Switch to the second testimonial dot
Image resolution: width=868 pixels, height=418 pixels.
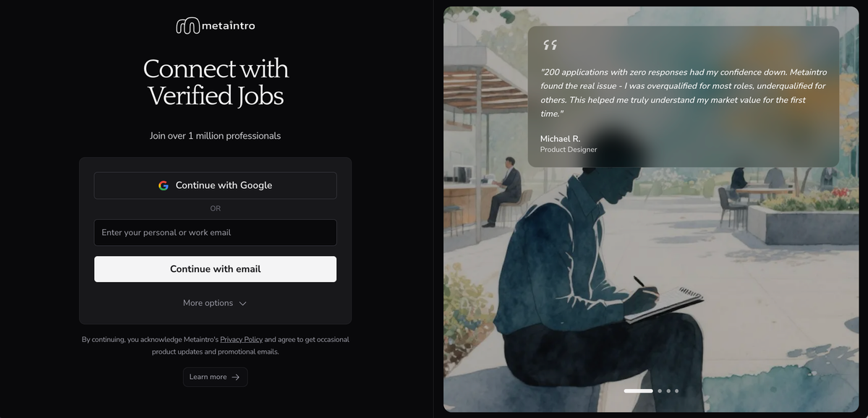click(x=660, y=391)
